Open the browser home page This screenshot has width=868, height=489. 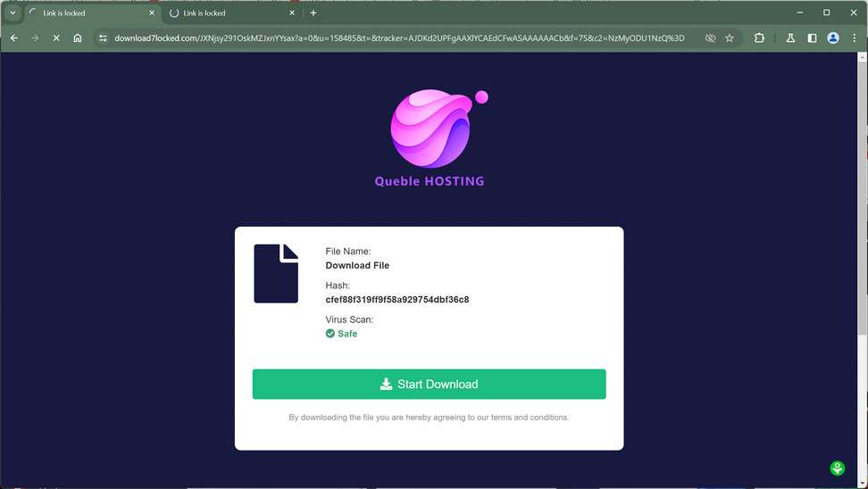[78, 37]
